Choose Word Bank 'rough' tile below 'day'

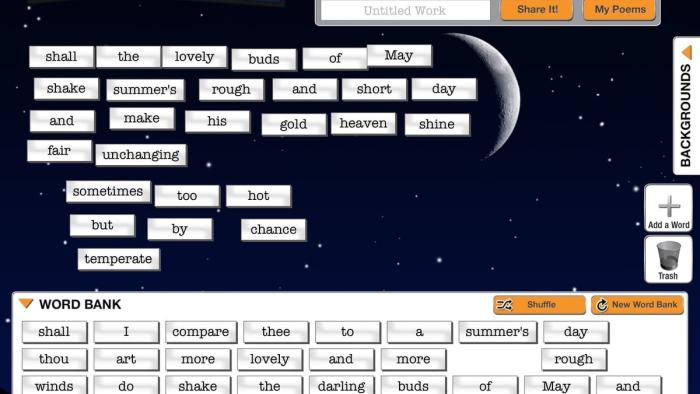pyautogui.click(x=574, y=359)
